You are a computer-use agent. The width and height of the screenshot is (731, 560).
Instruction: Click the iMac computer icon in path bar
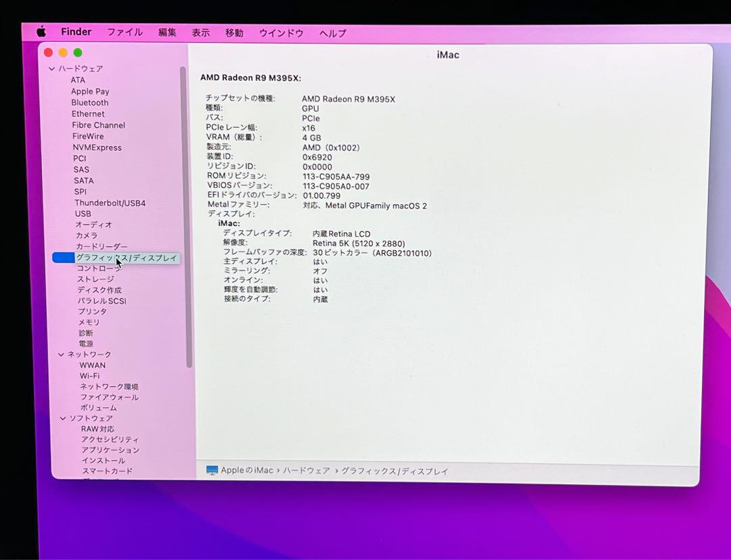212,471
